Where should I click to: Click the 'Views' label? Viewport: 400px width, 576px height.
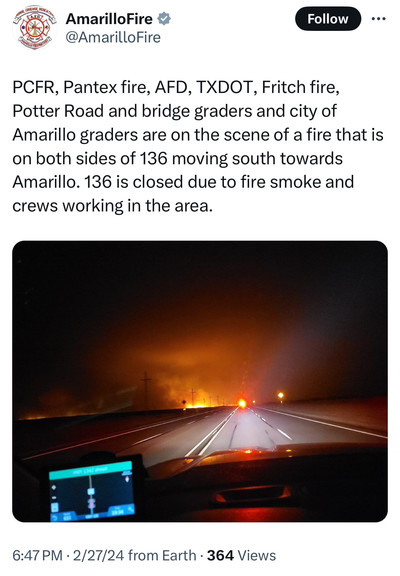coord(257,555)
